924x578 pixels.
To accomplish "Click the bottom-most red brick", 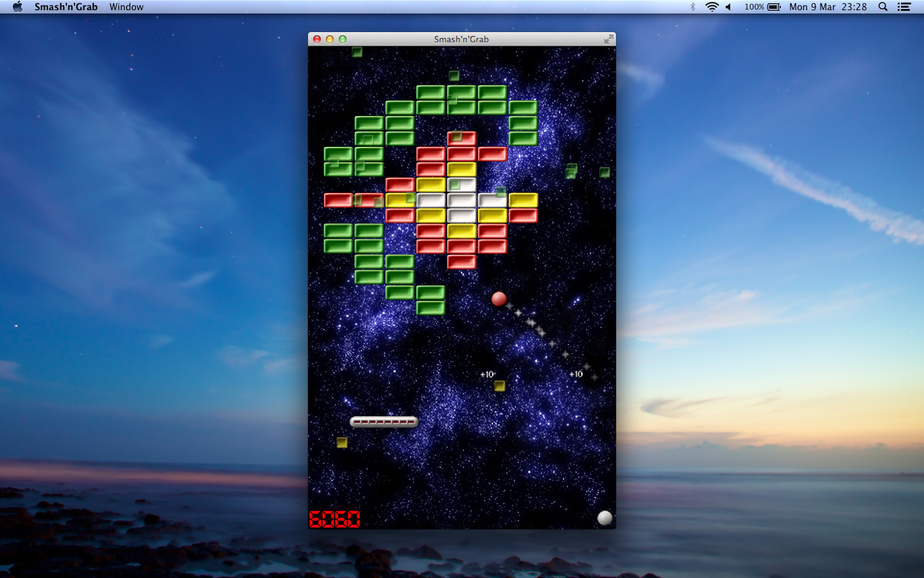I will 461,262.
